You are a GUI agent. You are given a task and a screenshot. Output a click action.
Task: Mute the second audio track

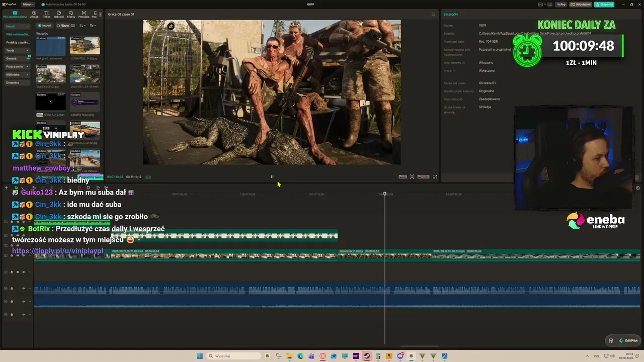coord(24,302)
